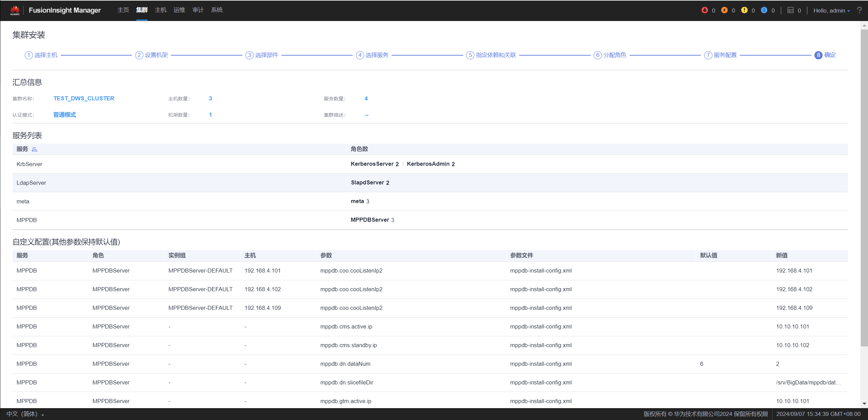Open the 系统 menu
868x420 pixels.
(217, 10)
